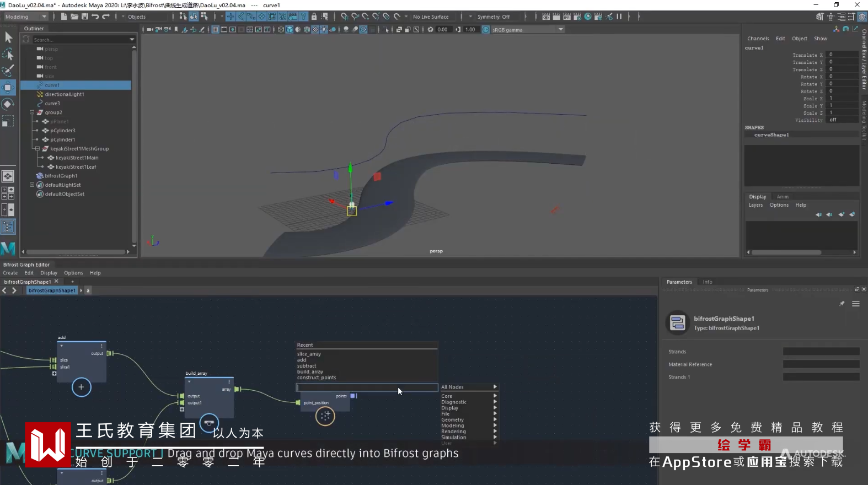Click the Open Scene folder icon
Screen dimensions: 868x485
pyautogui.click(x=74, y=17)
